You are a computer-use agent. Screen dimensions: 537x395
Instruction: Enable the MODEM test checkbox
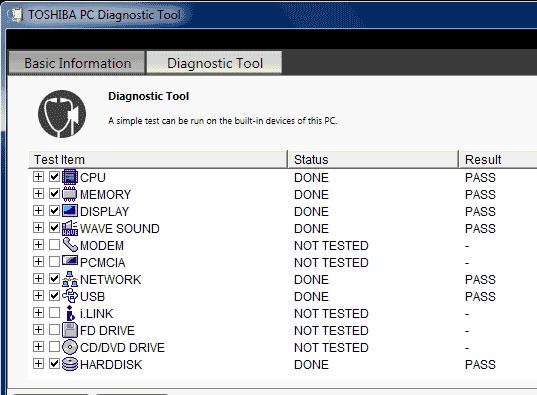tap(54, 245)
